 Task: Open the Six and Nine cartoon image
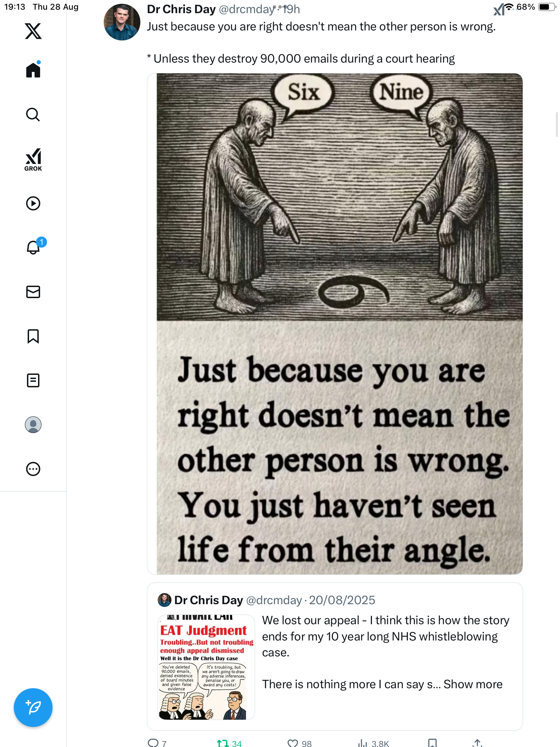coord(335,324)
